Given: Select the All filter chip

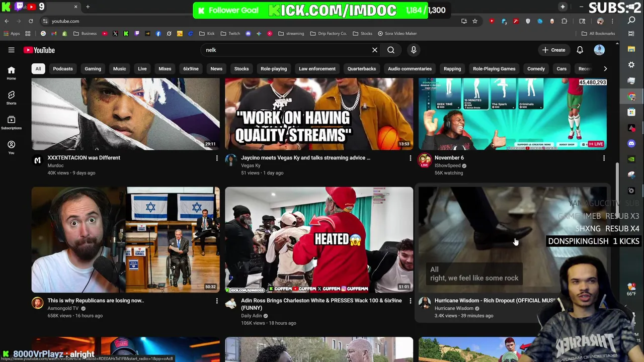Looking at the screenshot, I should tap(38, 69).
